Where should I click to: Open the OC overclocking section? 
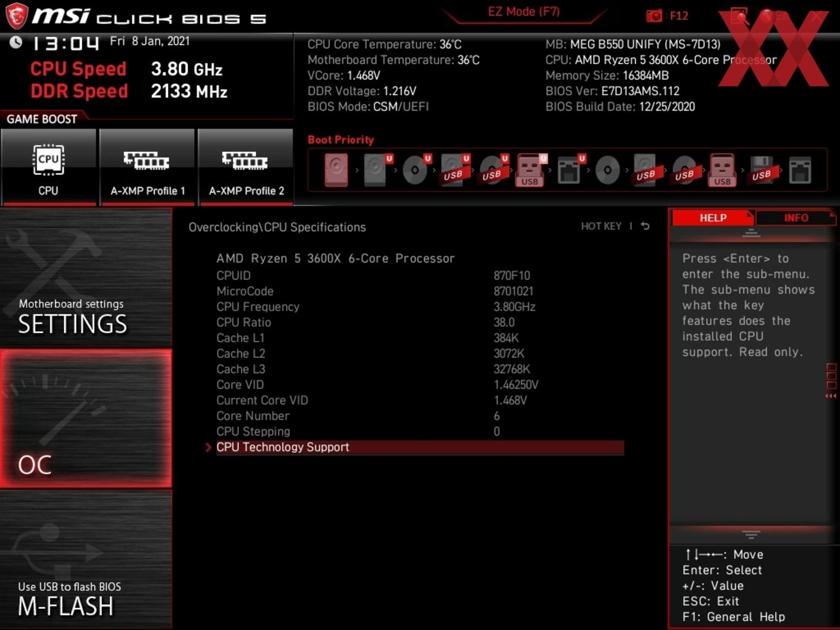(x=86, y=419)
